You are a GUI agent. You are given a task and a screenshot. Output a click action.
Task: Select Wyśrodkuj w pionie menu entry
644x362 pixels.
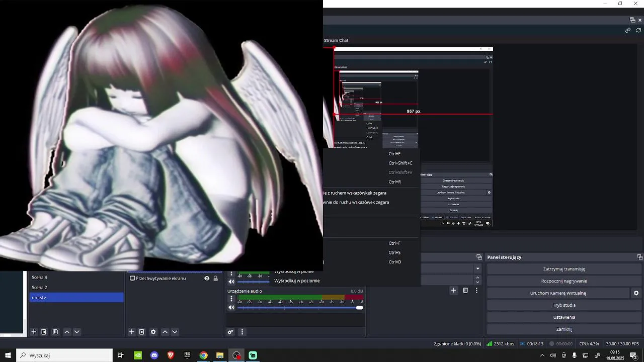(x=294, y=272)
